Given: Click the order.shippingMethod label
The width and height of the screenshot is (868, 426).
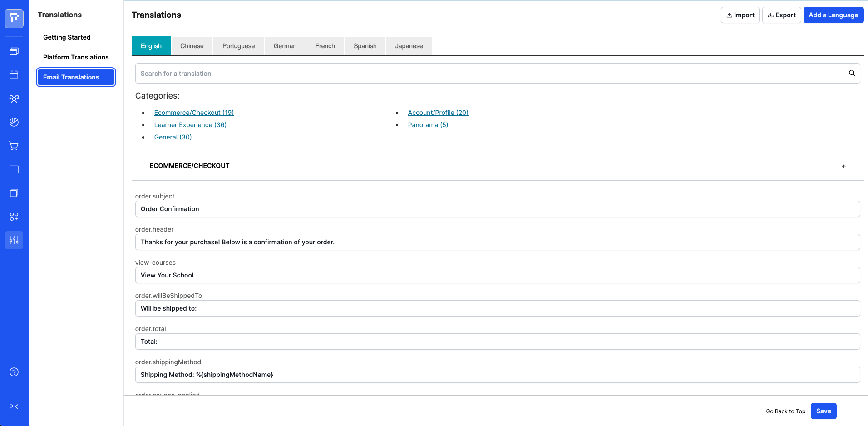Looking at the screenshot, I should (x=168, y=362).
